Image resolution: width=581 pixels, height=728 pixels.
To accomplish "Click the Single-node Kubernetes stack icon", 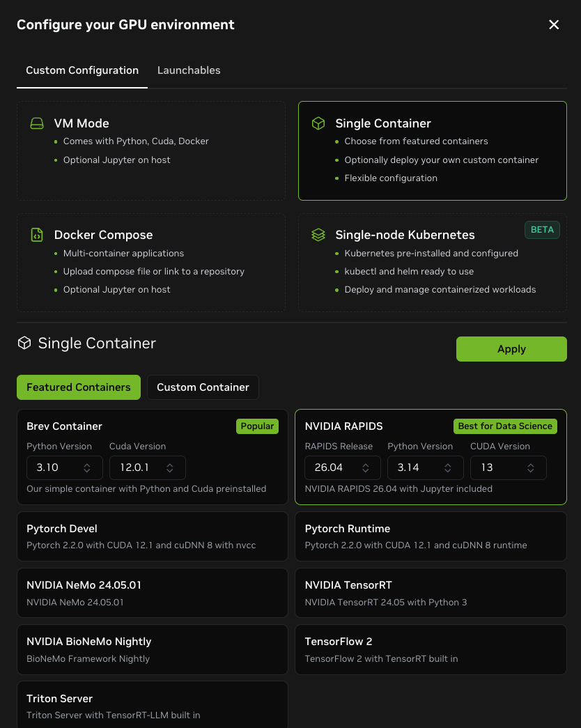I will click(318, 235).
